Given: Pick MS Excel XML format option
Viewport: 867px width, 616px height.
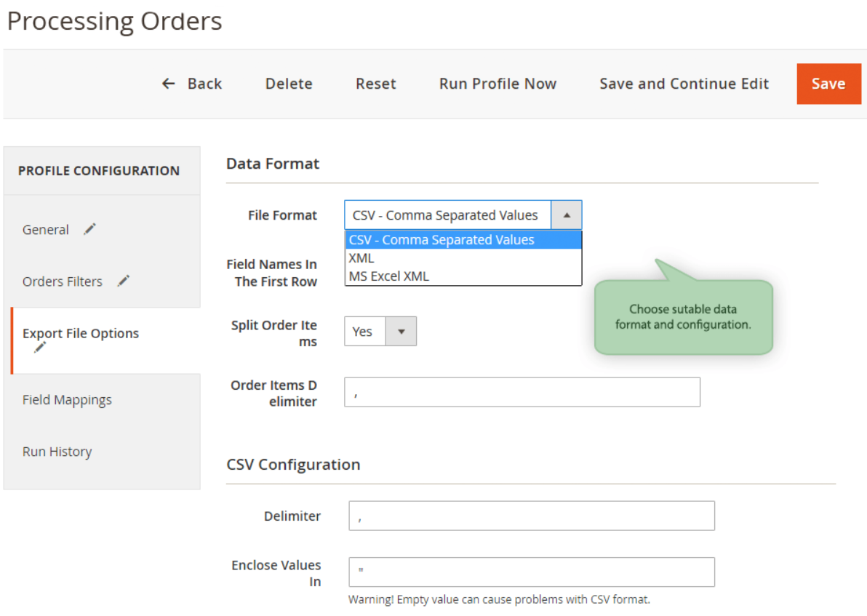Looking at the screenshot, I should tap(389, 276).
